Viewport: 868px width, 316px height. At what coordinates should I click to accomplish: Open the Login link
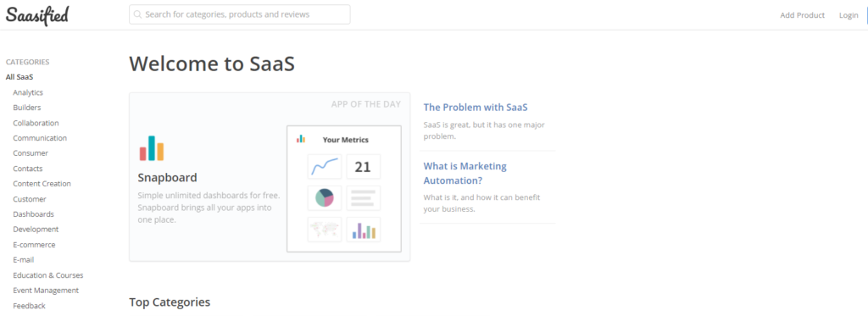[x=848, y=15]
